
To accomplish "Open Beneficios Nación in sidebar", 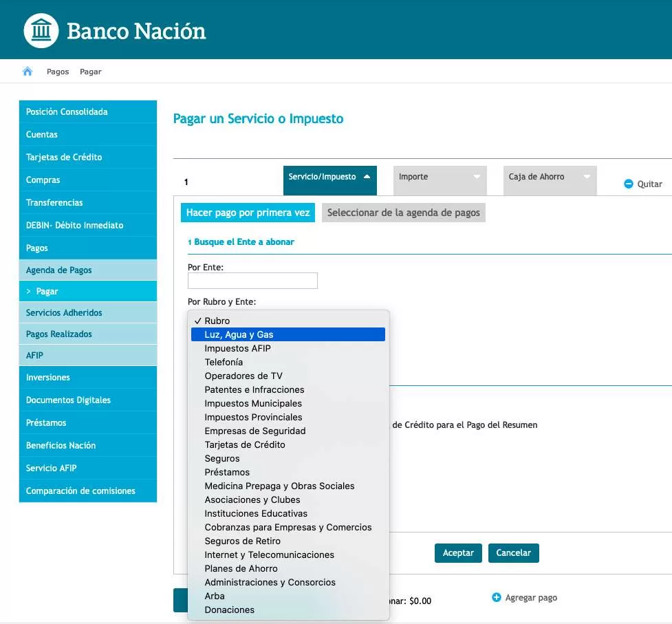I will [88, 445].
